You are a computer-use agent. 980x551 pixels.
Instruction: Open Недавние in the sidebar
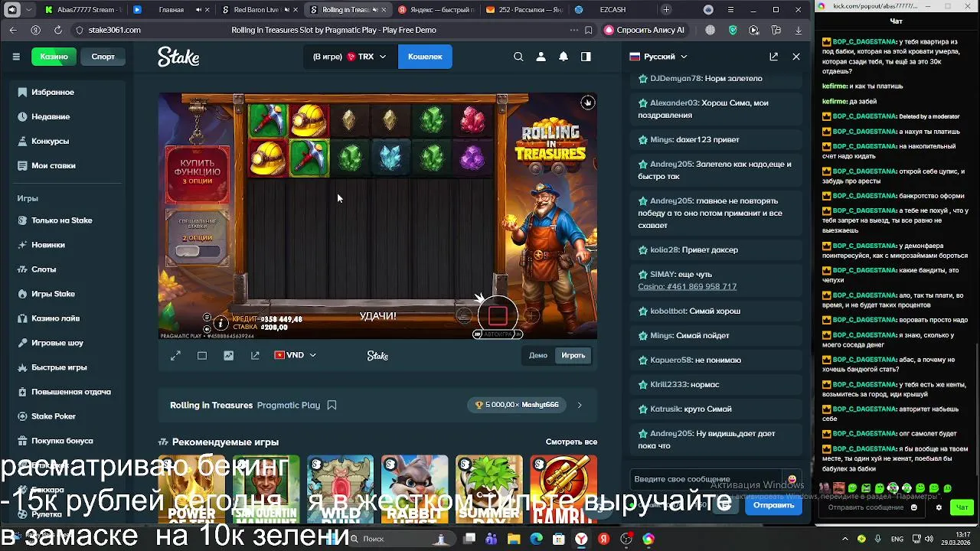pos(68,116)
